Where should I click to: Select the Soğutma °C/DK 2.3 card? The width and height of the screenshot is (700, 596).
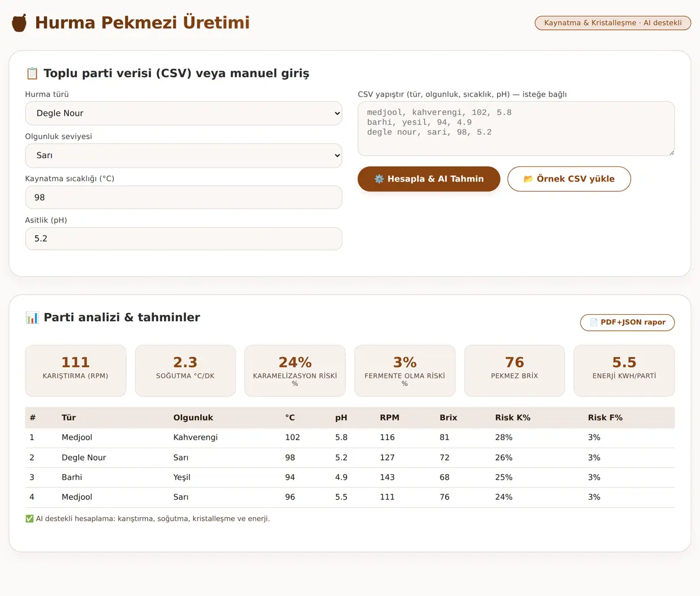(185, 371)
